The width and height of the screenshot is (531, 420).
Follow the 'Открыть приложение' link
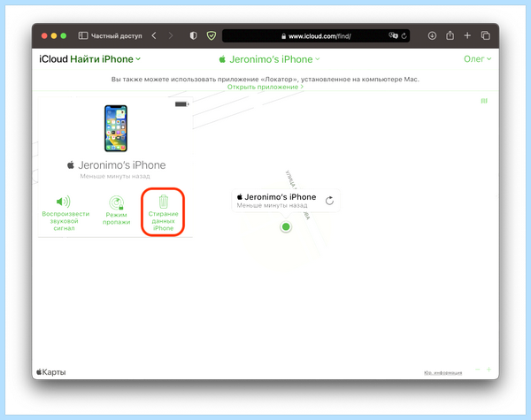[265, 87]
